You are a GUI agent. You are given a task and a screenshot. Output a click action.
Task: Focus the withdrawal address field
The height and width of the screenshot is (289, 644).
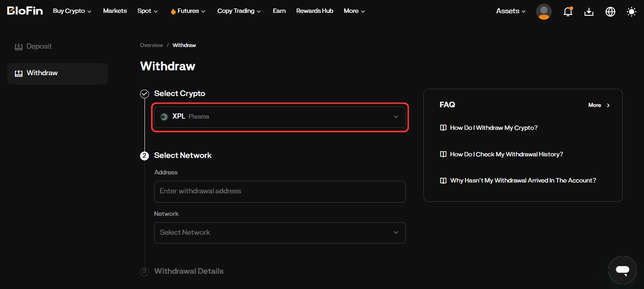(280, 191)
